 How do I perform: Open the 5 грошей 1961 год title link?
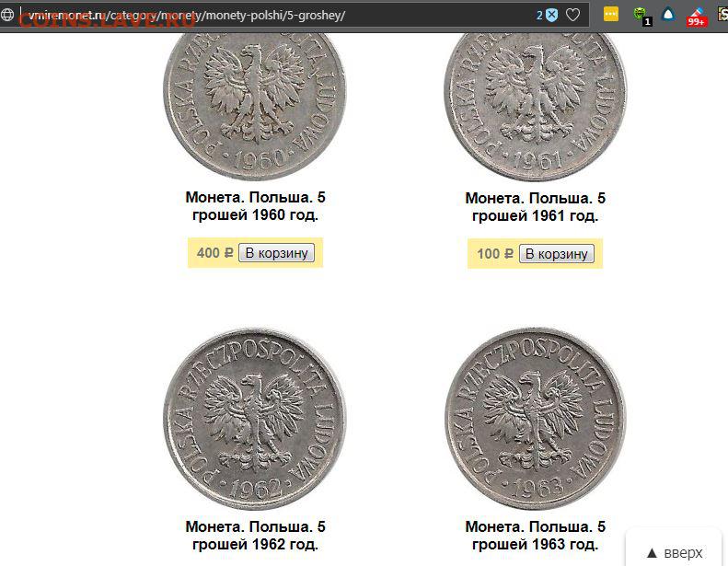click(536, 207)
